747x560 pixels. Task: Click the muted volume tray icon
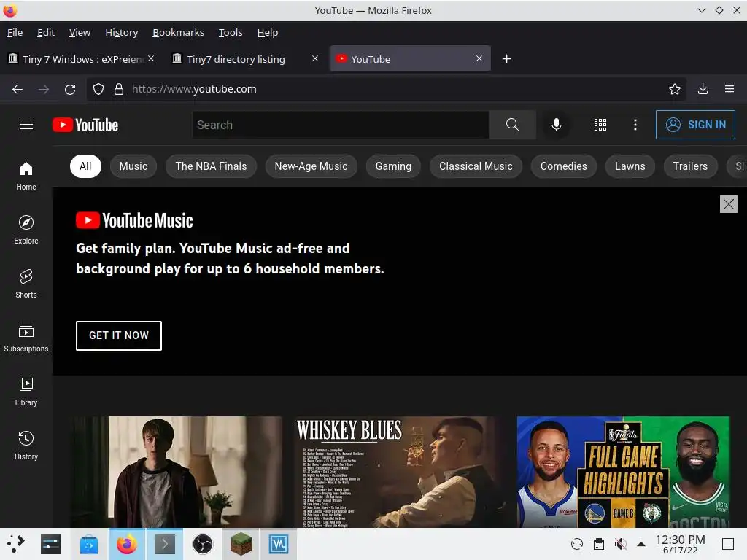point(620,544)
